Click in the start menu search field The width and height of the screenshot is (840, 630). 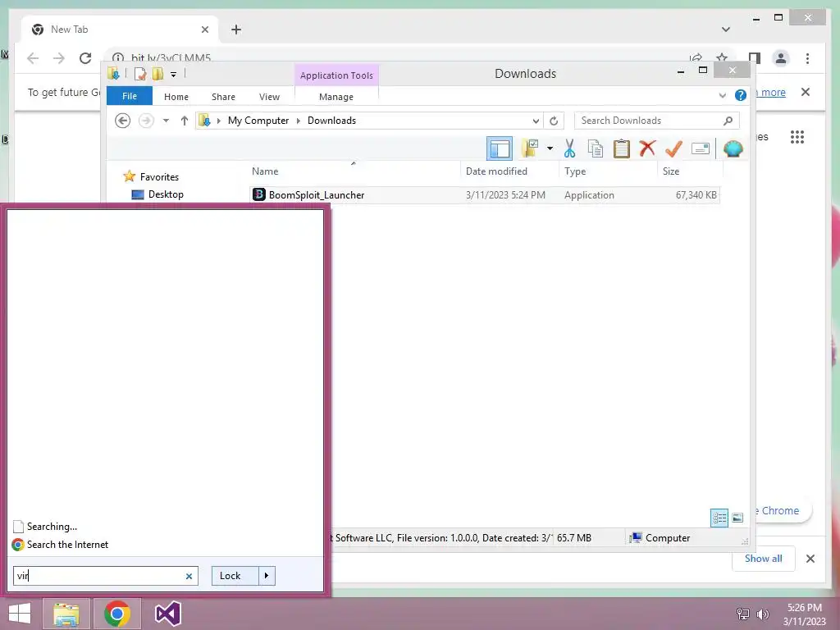pyautogui.click(x=106, y=576)
